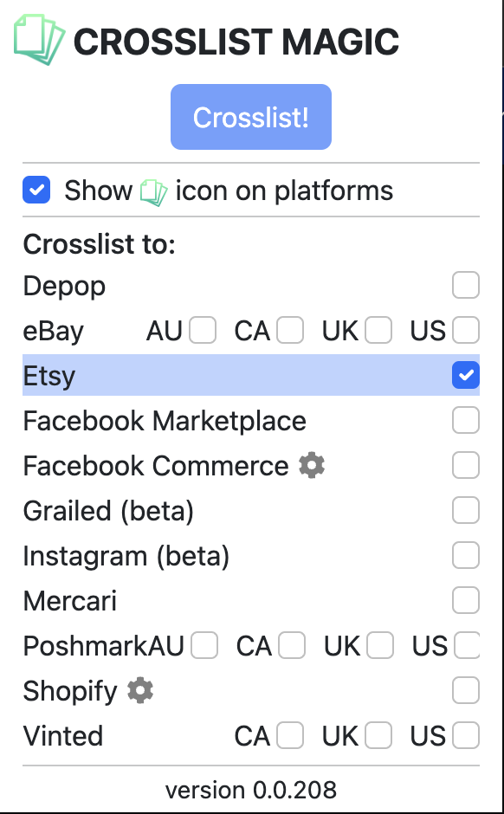
Task: Check Poshmark US crosslisting
Action: click(466, 645)
